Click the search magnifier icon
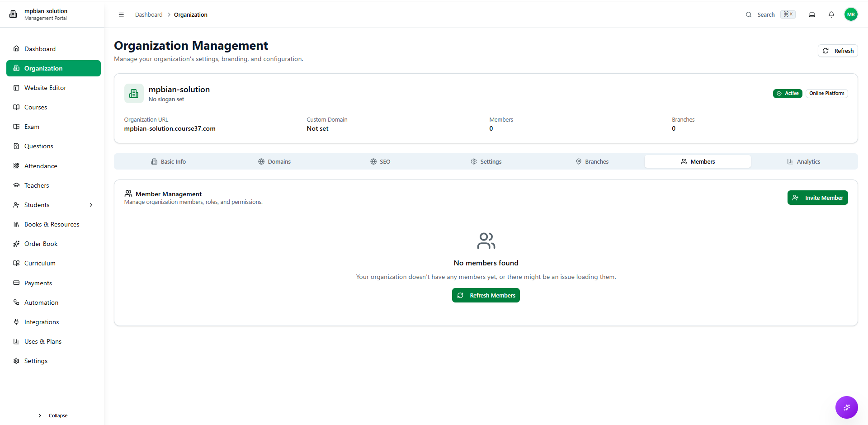 (x=749, y=14)
